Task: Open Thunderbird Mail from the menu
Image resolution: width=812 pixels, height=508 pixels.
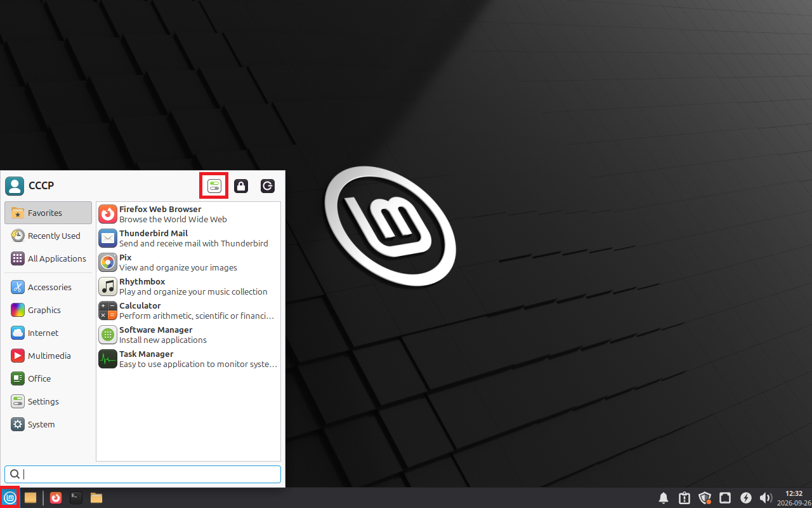Action: (x=188, y=238)
